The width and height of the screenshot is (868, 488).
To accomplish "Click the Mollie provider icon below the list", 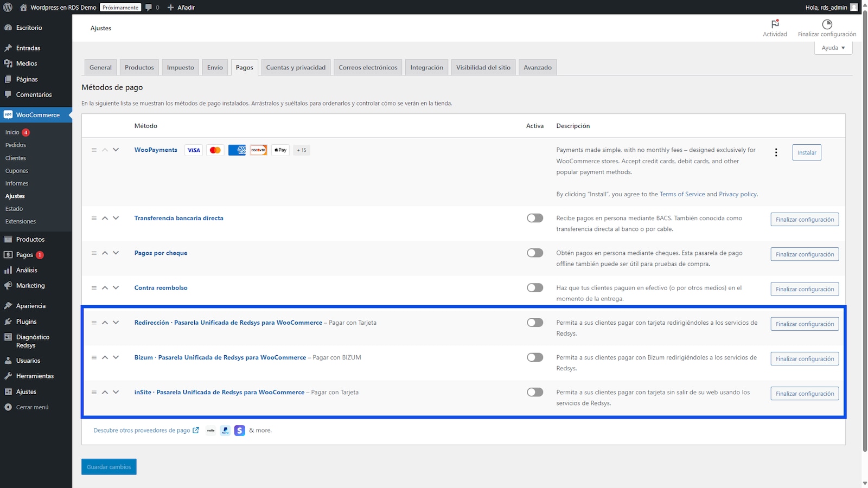I will coord(211,431).
